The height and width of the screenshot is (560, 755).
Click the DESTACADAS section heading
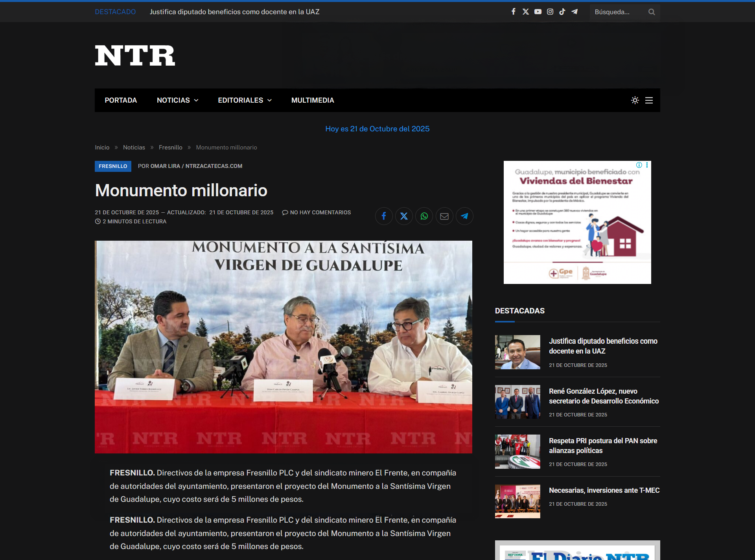coord(520,311)
